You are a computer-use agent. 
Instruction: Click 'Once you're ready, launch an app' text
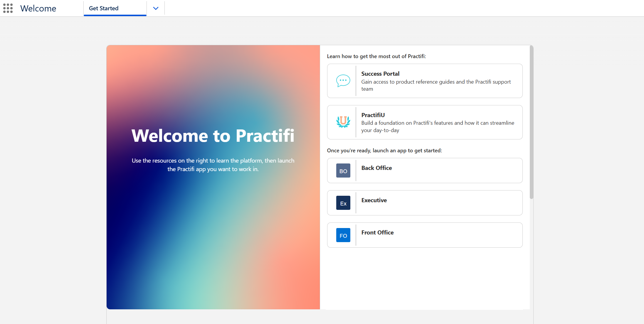coord(384,151)
